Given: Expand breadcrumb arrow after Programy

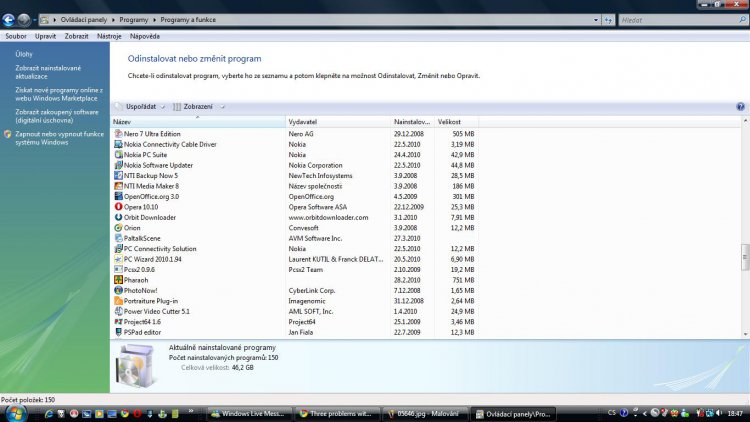Looking at the screenshot, I should click(154, 20).
